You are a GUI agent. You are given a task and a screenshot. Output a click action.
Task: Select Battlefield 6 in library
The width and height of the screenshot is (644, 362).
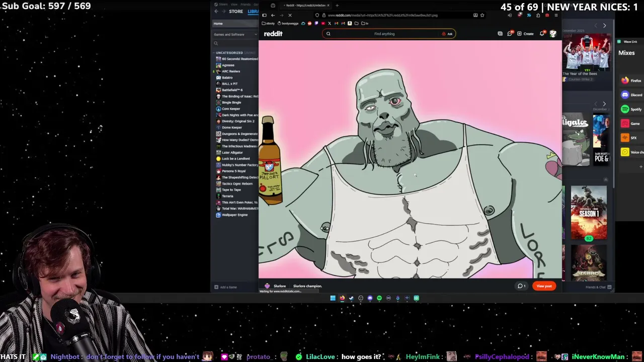(x=232, y=90)
